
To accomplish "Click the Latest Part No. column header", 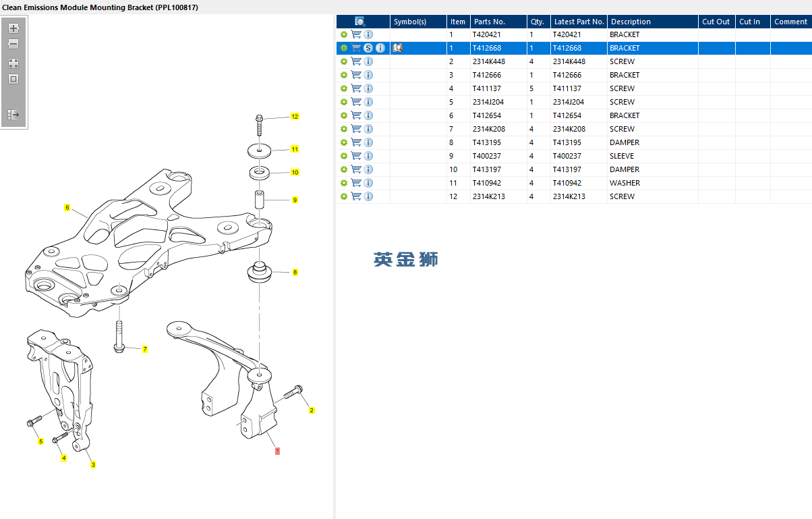I will pyautogui.click(x=579, y=22).
